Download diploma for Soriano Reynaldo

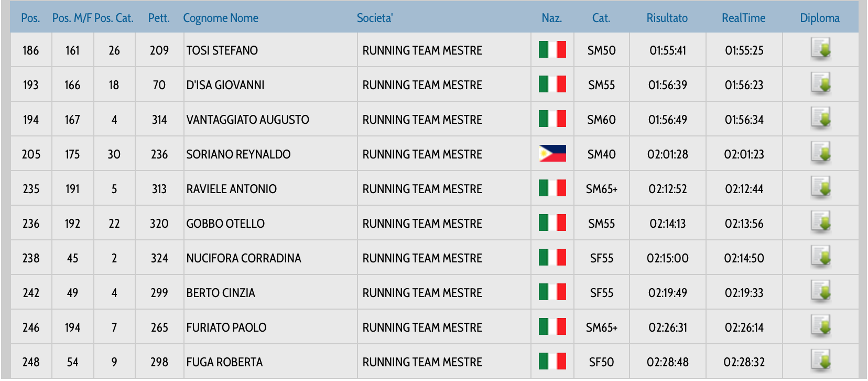pyautogui.click(x=820, y=154)
